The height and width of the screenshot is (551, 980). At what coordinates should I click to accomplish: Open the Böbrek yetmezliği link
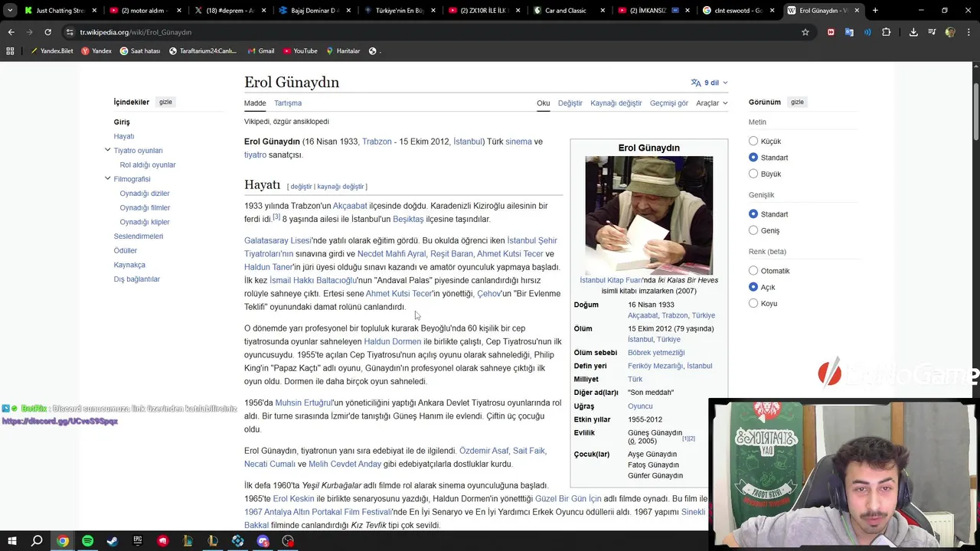[x=656, y=353]
